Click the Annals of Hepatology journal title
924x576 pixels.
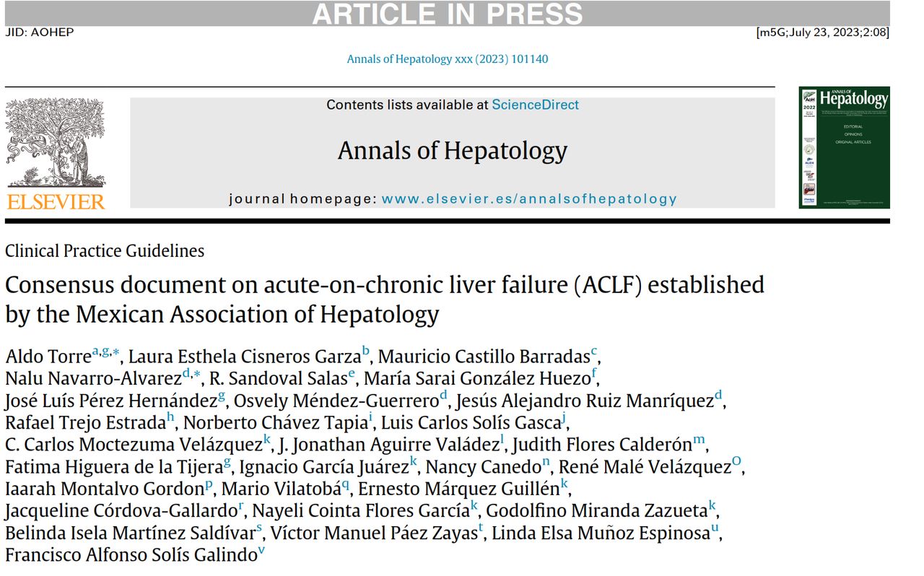pyautogui.click(x=453, y=151)
